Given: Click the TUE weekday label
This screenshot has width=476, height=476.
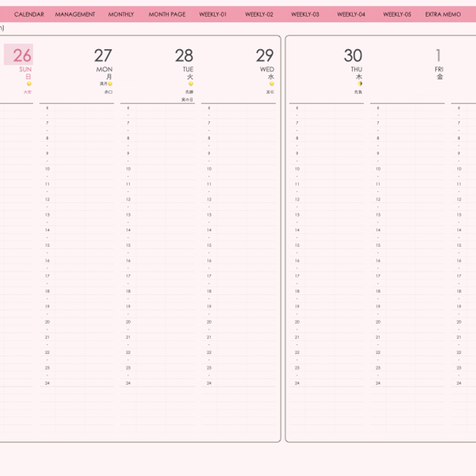Looking at the screenshot, I should point(188,69).
